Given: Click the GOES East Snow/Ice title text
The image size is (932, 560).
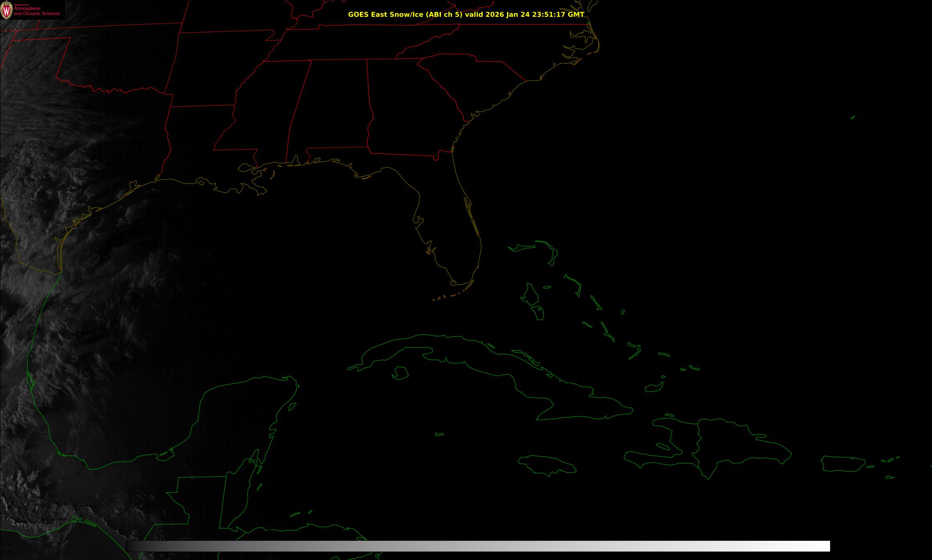Looking at the screenshot, I should pyautogui.click(x=465, y=14).
